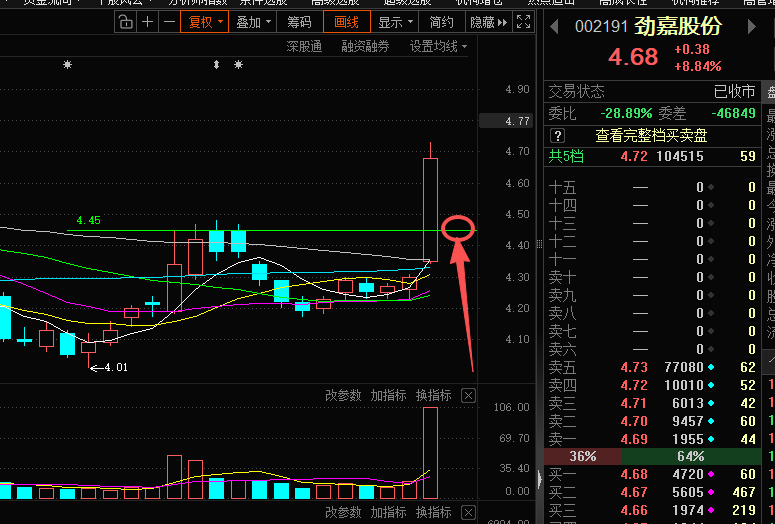
Task: Click 换指标 in bottom indicator panel
Action: 433,512
